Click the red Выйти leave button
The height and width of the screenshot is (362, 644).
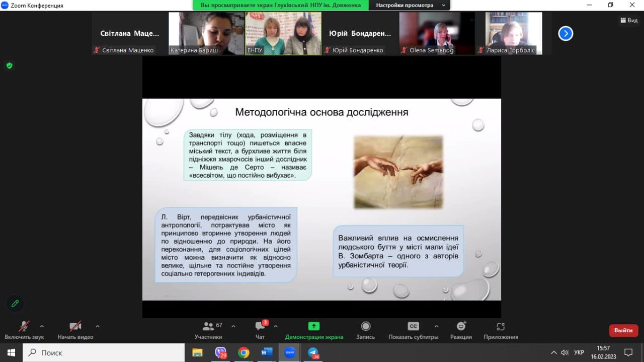[623, 330]
